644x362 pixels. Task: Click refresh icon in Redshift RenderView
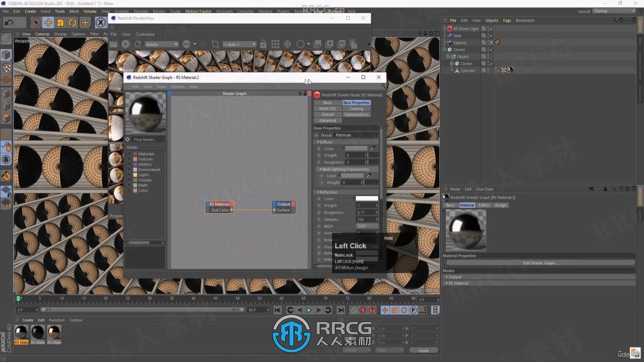137,44
